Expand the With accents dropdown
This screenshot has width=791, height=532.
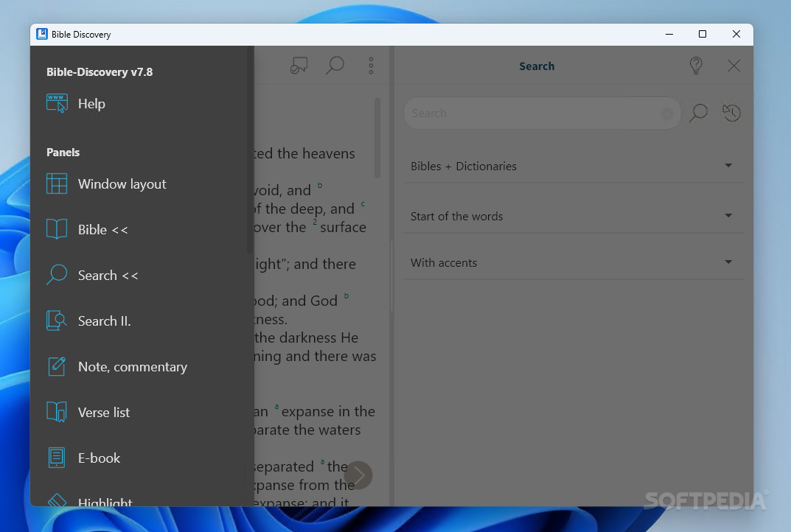tap(574, 263)
